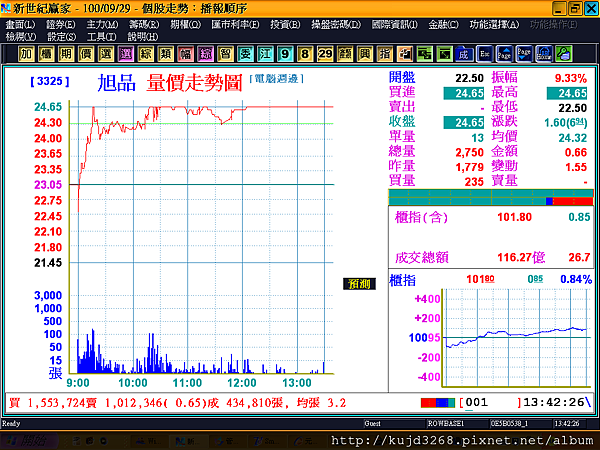
Task: Open the 籌碼(B) menu
Action: 144,24
